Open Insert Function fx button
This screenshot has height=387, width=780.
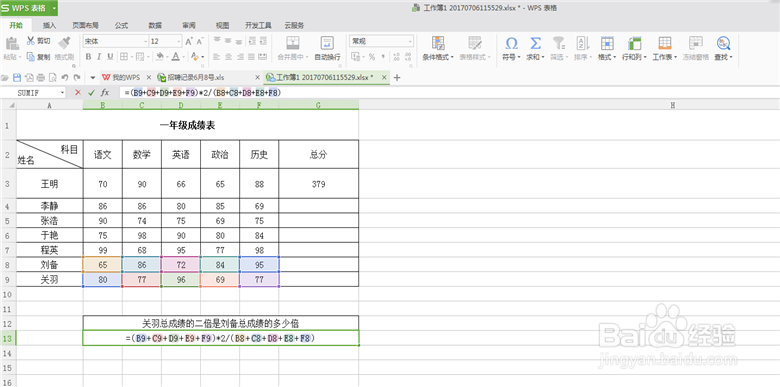(105, 93)
